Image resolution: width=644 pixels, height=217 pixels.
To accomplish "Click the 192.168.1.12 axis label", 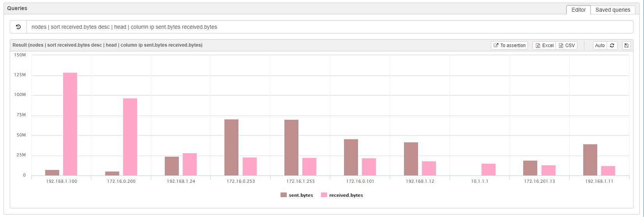I will [x=420, y=181].
